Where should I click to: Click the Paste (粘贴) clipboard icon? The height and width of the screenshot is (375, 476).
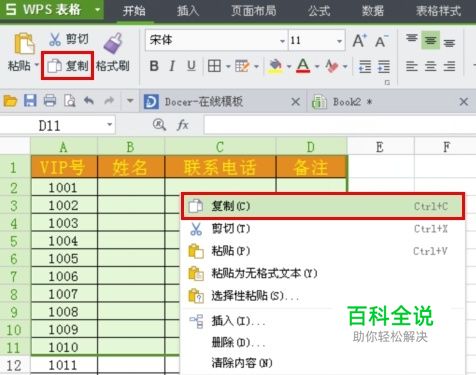(24, 43)
